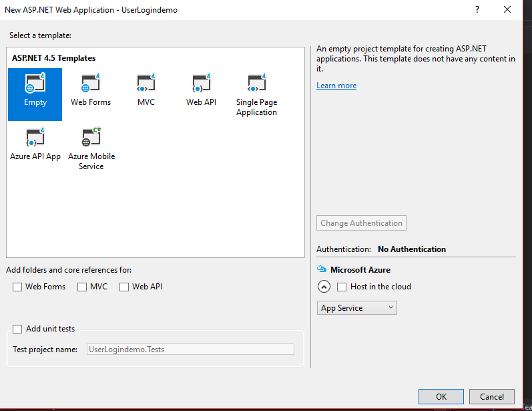The image size is (532, 411).
Task: Click the No Authentication status text
Action: click(412, 249)
